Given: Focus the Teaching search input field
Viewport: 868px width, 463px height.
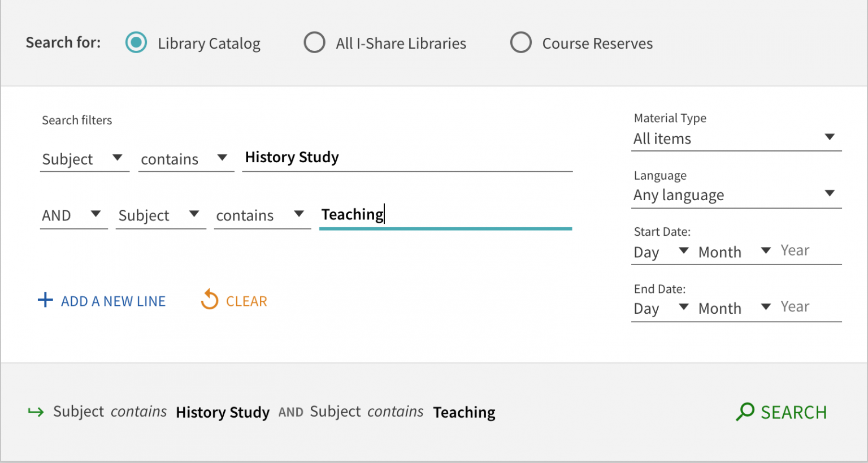Looking at the screenshot, I should tap(445, 215).
